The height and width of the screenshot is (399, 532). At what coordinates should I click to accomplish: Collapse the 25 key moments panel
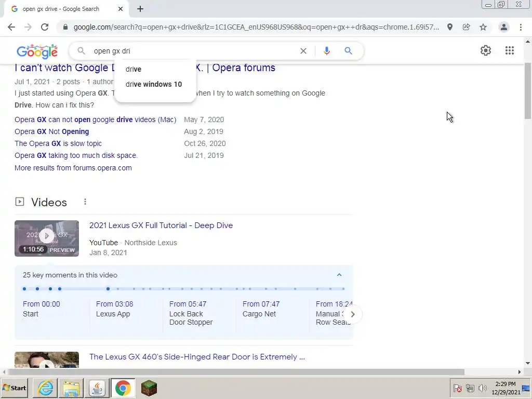click(339, 275)
